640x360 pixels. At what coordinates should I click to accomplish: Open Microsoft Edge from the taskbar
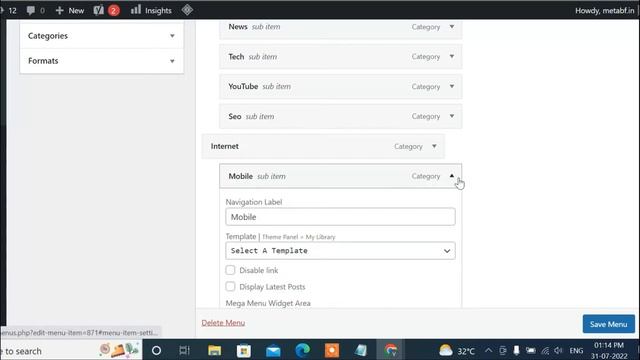[x=302, y=350]
